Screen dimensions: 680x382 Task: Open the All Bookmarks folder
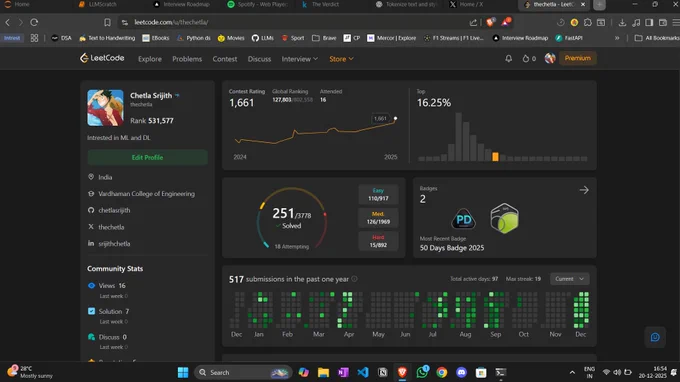(657, 38)
